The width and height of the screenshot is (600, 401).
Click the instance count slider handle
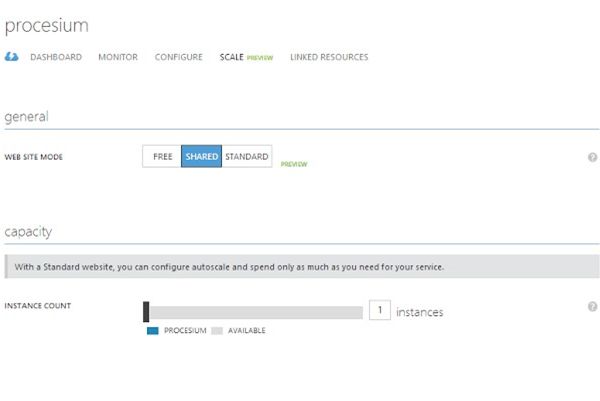click(146, 311)
